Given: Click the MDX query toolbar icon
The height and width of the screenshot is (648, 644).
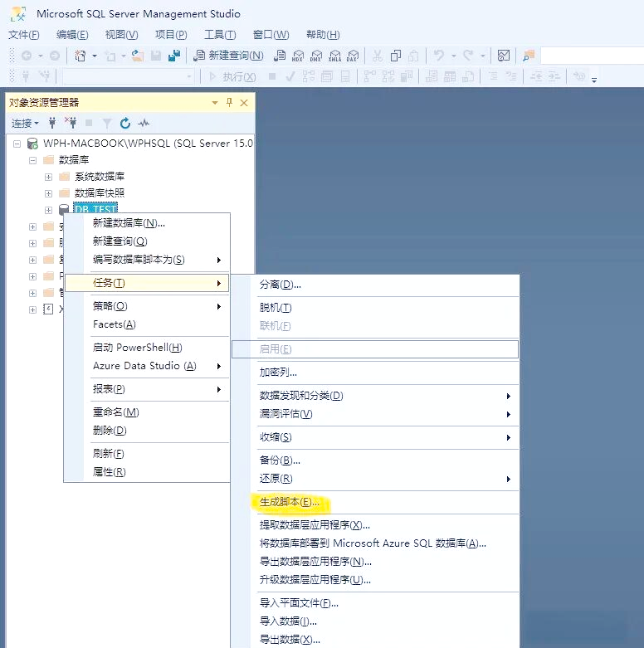Looking at the screenshot, I should point(298,56).
